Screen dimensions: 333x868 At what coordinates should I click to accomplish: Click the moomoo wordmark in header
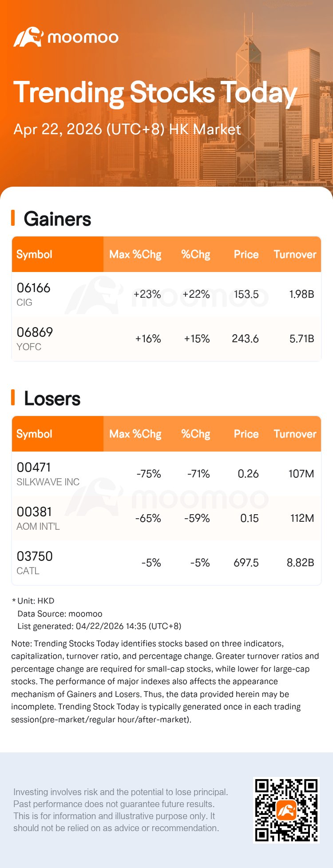83,37
